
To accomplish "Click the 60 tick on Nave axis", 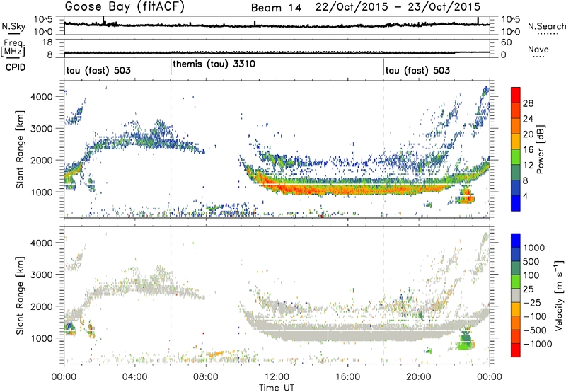I will coord(506,42).
